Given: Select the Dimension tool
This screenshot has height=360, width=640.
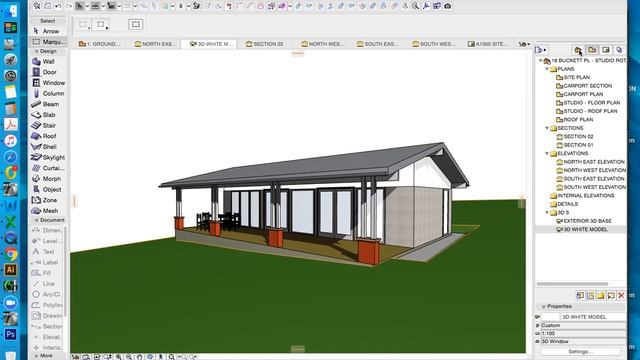Looking at the screenshot, I should [x=47, y=230].
